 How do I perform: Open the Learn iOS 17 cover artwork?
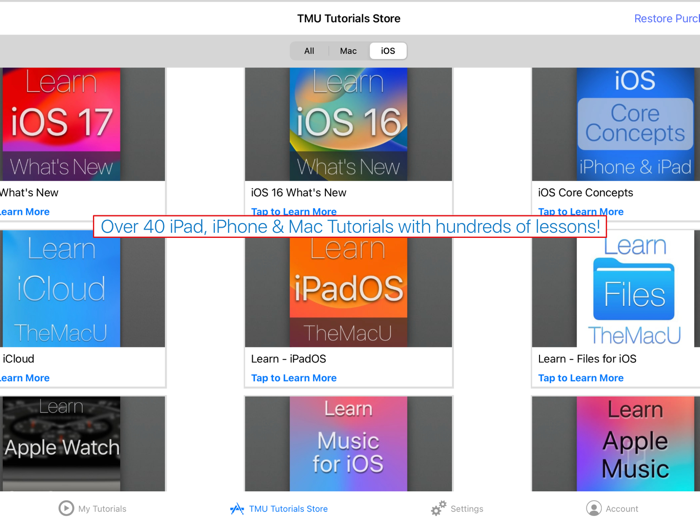coord(61,124)
